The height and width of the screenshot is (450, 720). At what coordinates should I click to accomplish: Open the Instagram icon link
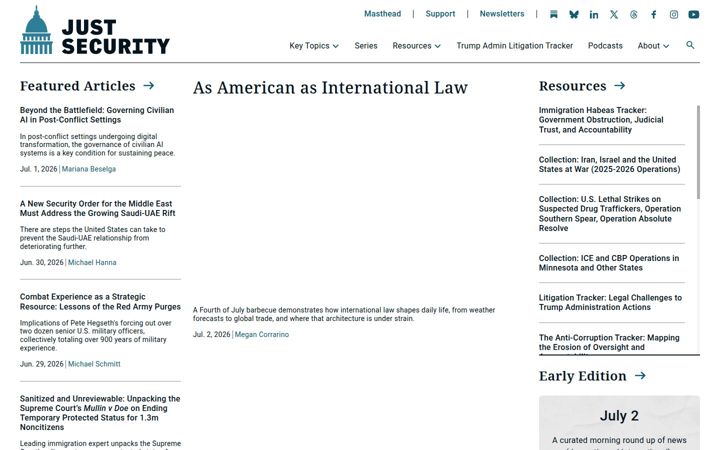tap(674, 15)
